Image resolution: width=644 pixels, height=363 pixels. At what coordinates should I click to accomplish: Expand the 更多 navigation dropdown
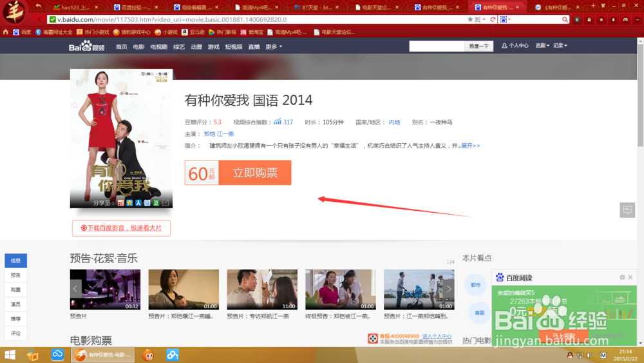(274, 47)
